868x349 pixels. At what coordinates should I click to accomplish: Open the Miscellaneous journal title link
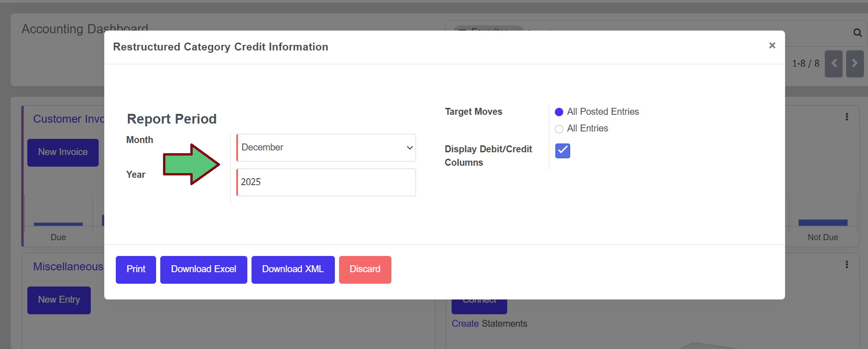68,267
